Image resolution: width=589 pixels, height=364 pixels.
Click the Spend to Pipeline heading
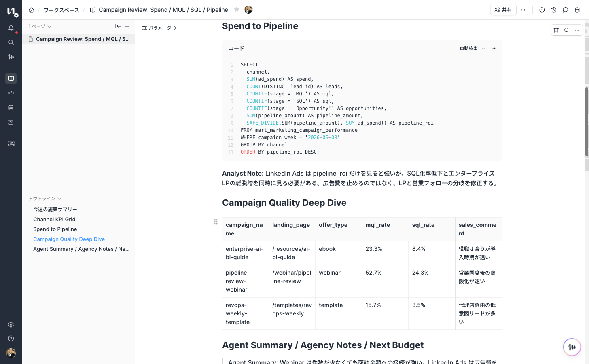[260, 26]
